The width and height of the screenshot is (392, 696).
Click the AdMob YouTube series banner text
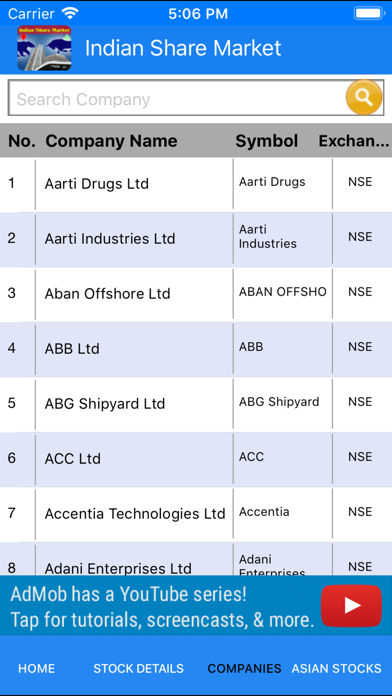[x=162, y=607]
